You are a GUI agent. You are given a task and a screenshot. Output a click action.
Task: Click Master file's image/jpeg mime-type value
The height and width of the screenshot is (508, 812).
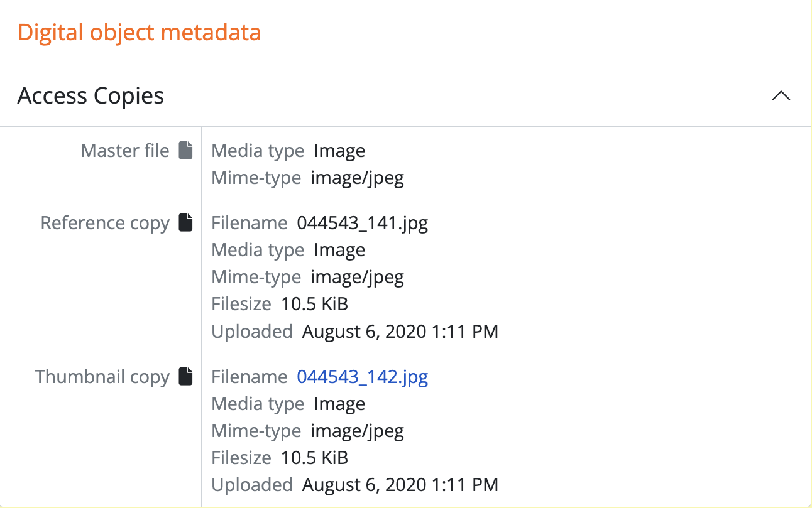357,178
